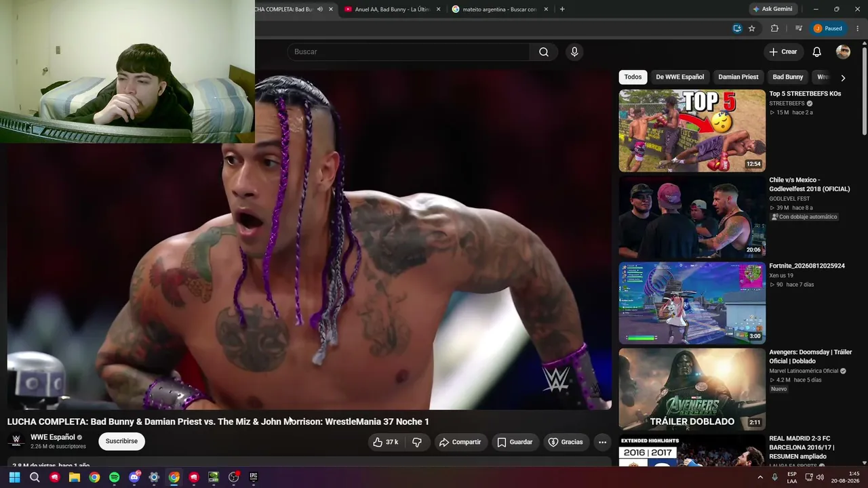
Task: Open Chrome three-dot menu
Action: click(858, 28)
